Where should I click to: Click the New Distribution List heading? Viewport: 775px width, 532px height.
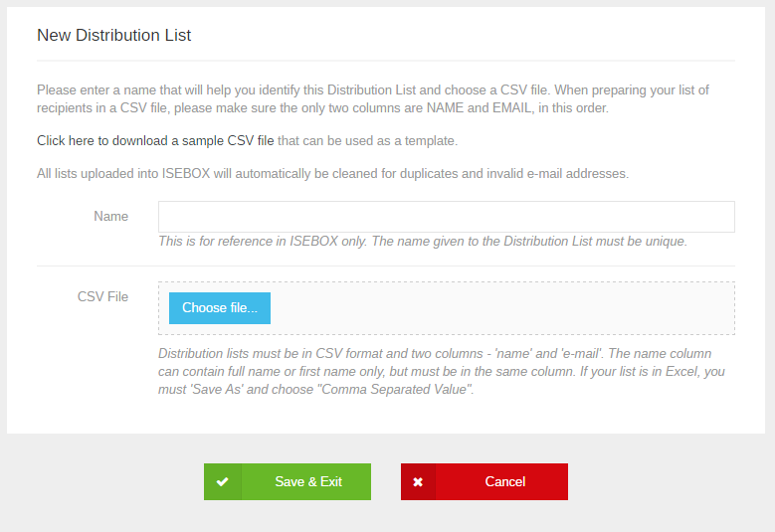tap(113, 35)
